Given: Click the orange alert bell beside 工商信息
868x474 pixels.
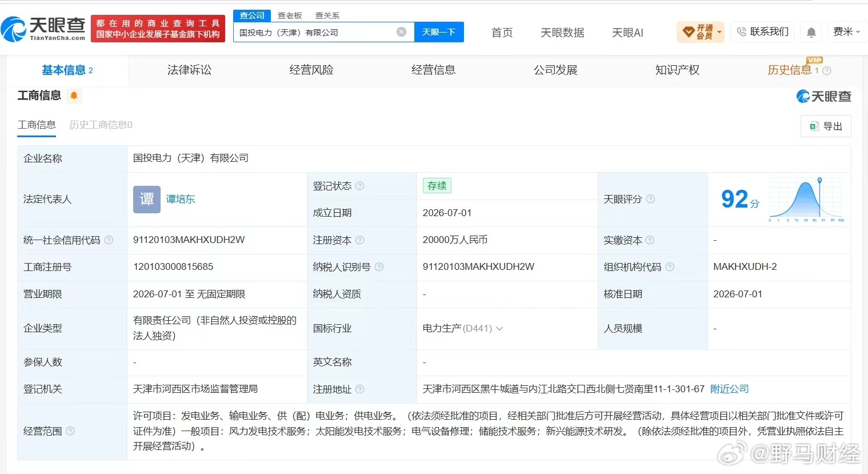Looking at the screenshot, I should [74, 95].
